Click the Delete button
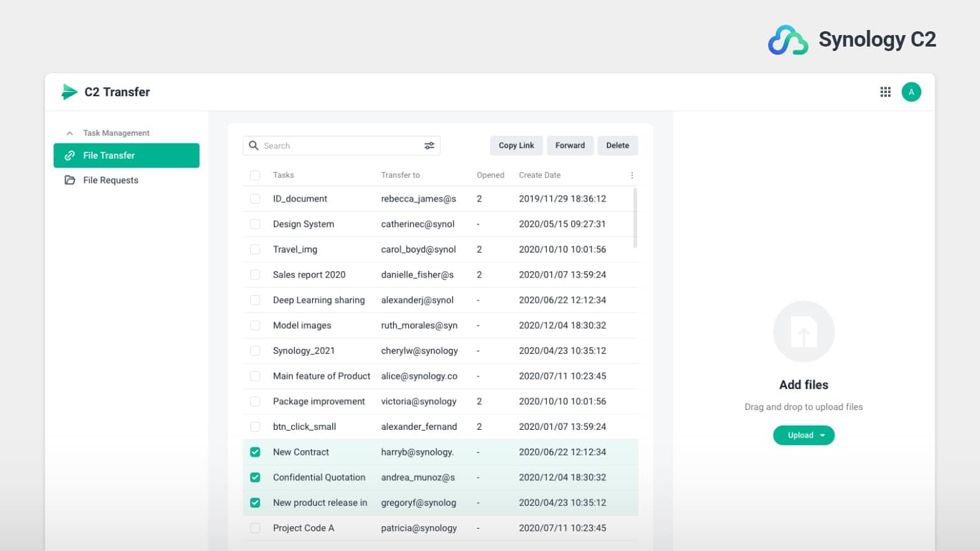This screenshot has height=551, width=980. pyautogui.click(x=617, y=145)
